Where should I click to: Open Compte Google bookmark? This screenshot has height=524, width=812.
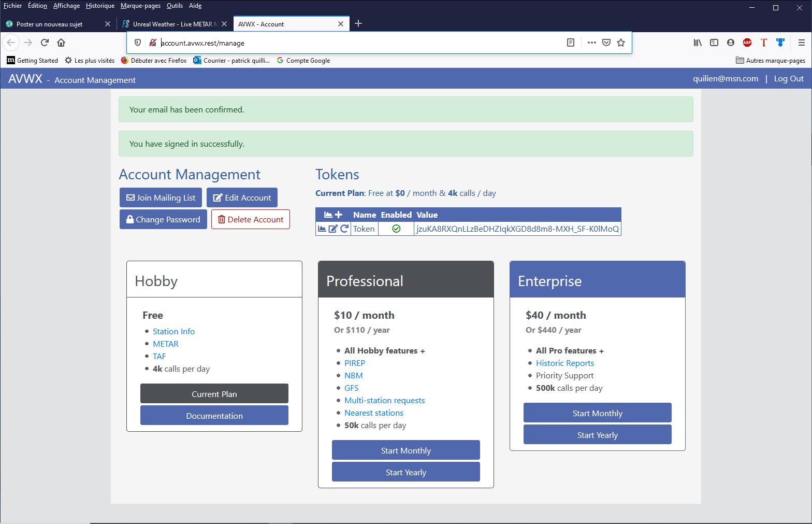tap(303, 60)
